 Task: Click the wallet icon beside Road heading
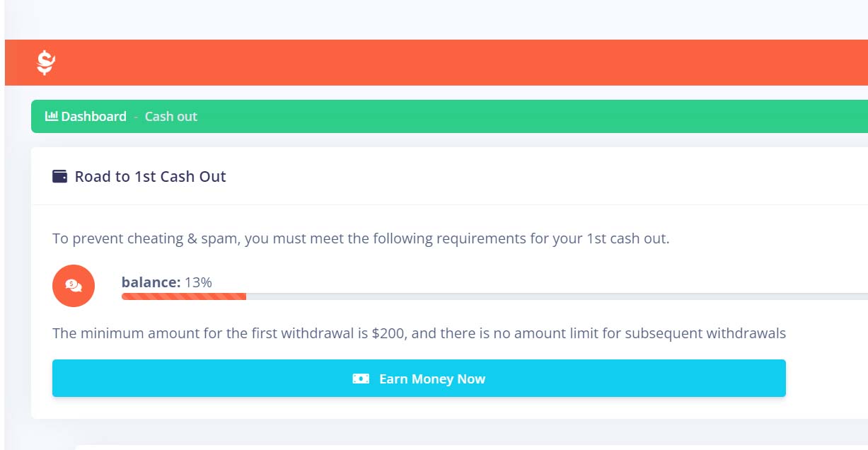click(60, 176)
